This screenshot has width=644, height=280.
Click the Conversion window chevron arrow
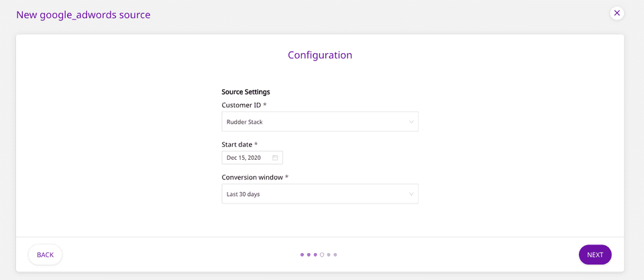tap(411, 194)
